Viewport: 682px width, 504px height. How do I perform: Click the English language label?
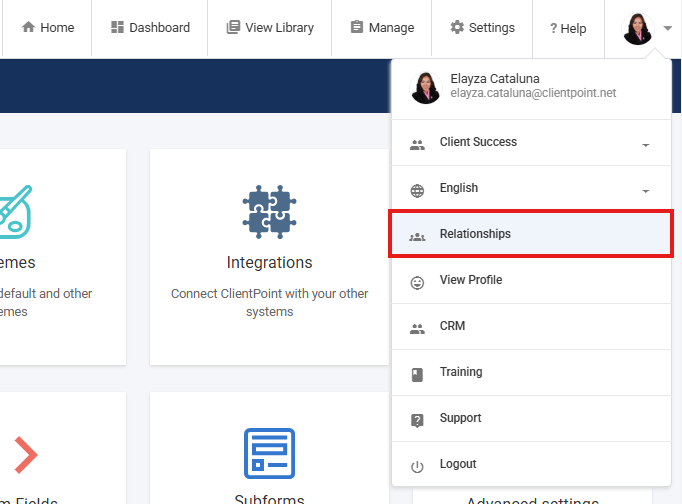click(458, 188)
